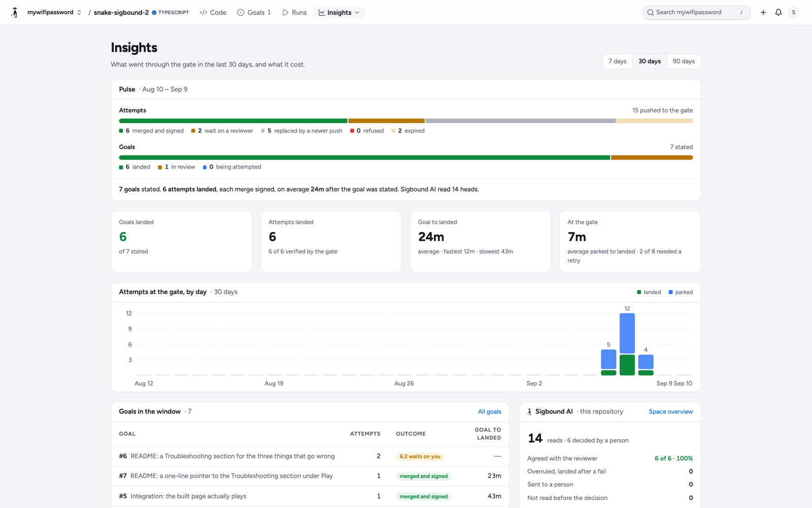Open the All goals link
Screen dimensions: 812x508
[x=489, y=412]
